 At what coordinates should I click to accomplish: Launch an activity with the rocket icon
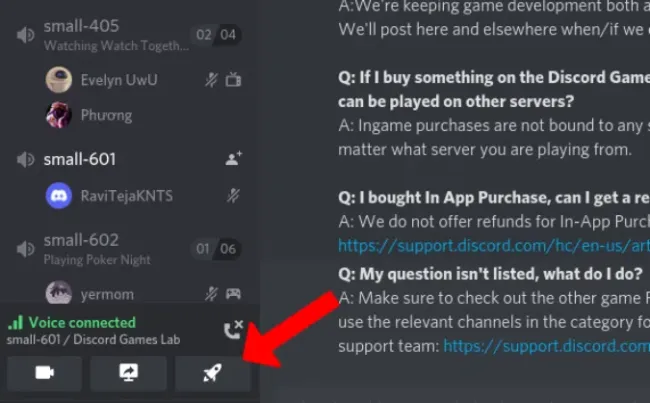coord(213,373)
